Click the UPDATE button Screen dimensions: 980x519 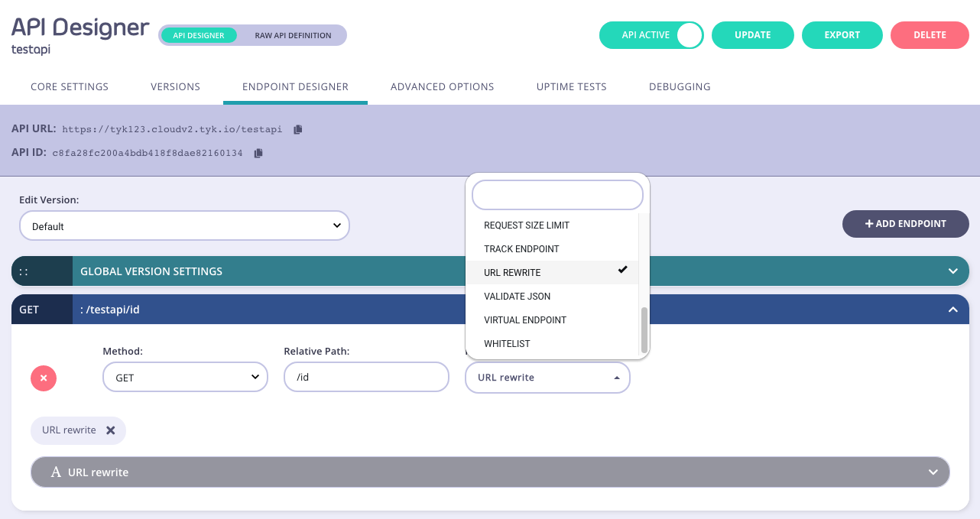tap(752, 34)
